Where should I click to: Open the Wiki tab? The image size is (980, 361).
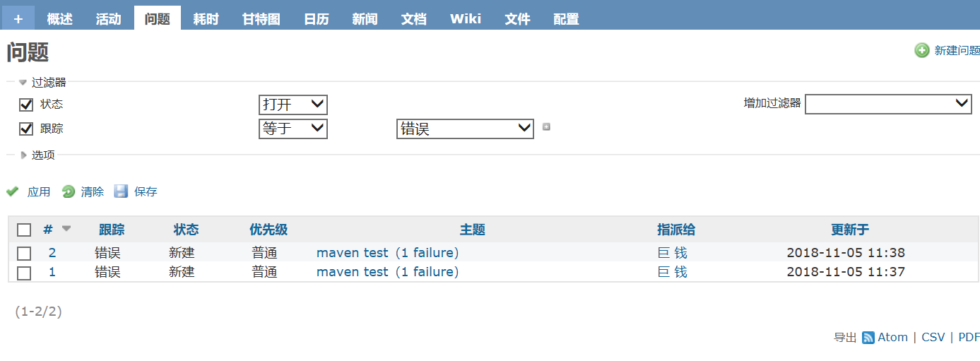(466, 19)
